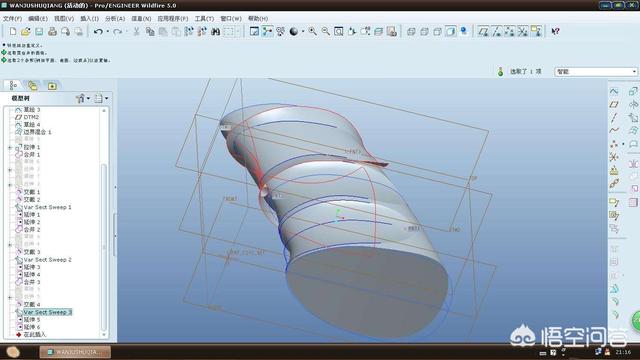
Task: Toggle datum planes display
Action: click(484, 31)
